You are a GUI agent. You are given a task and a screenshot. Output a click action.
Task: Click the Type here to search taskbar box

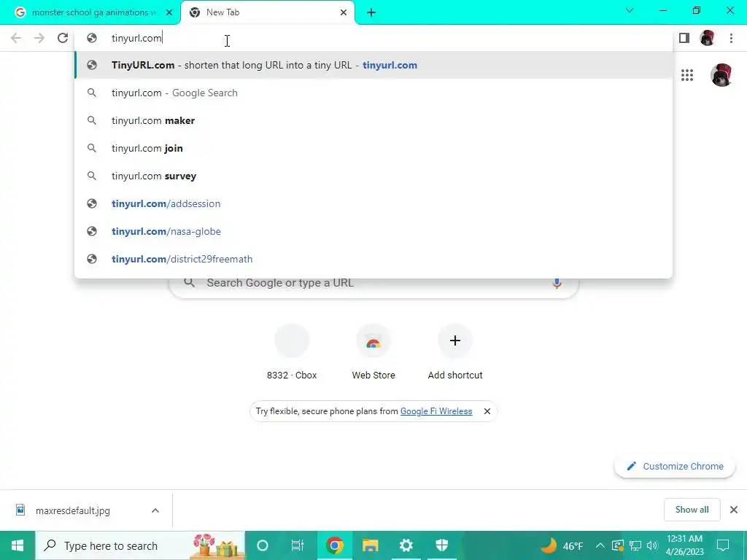140,545
